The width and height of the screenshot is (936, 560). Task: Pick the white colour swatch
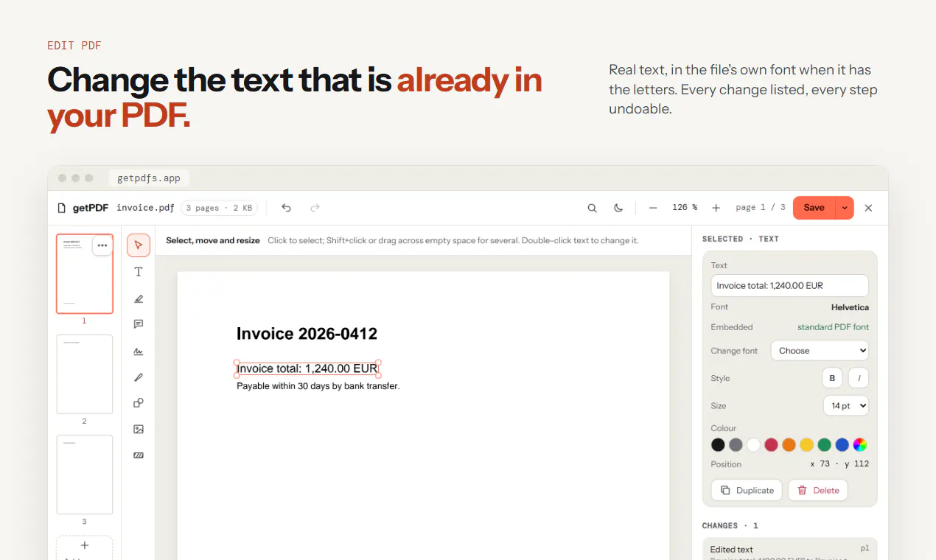click(x=753, y=444)
